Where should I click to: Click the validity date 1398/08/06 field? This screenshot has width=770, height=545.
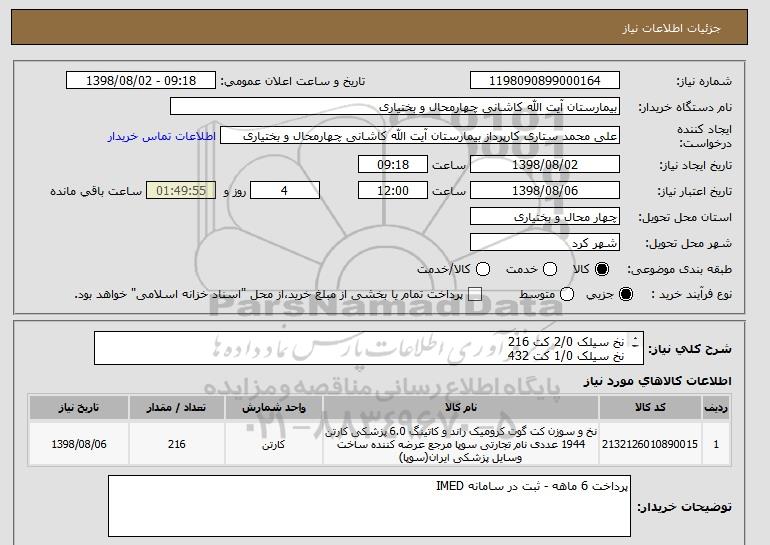[545, 191]
